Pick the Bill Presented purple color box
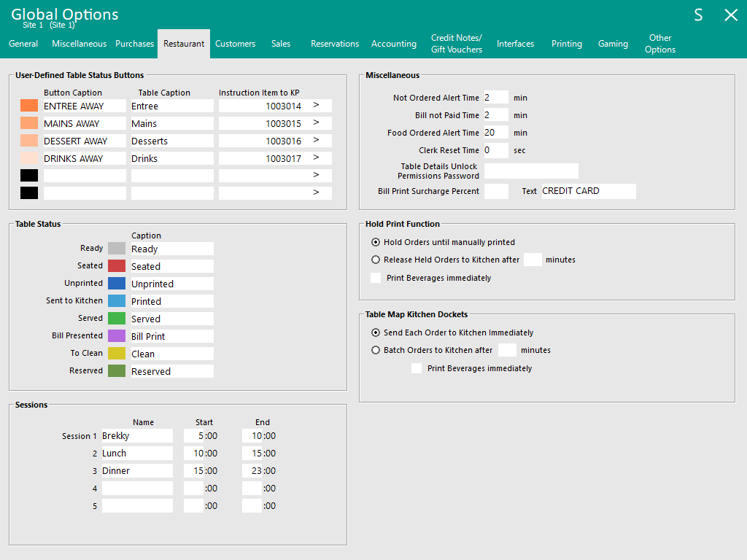Image resolution: width=747 pixels, height=560 pixels. click(117, 336)
